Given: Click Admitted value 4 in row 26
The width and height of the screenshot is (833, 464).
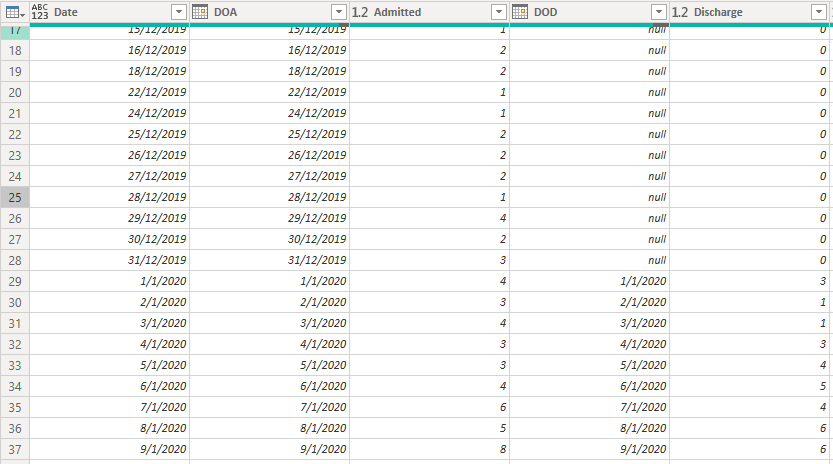Looking at the screenshot, I should (x=429, y=218).
